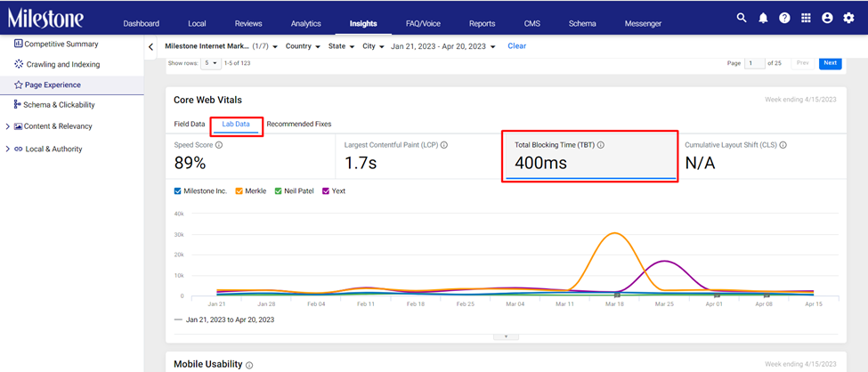
Task: Switch to the Field Data tab
Action: tap(190, 124)
